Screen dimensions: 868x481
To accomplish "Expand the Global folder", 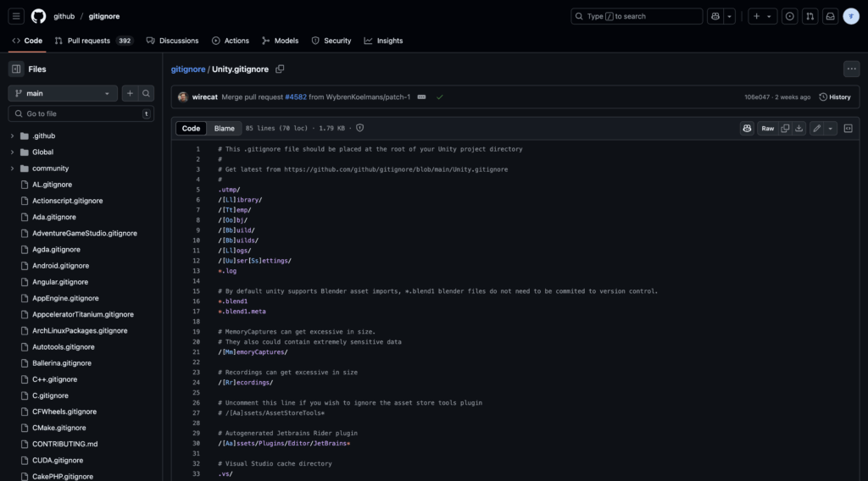I will pyautogui.click(x=12, y=152).
